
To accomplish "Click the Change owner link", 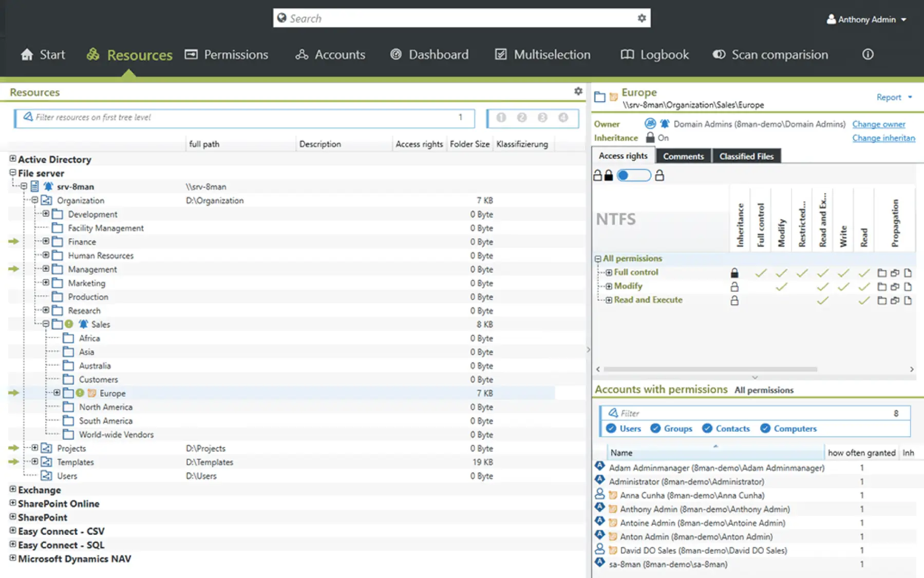I will pos(879,124).
